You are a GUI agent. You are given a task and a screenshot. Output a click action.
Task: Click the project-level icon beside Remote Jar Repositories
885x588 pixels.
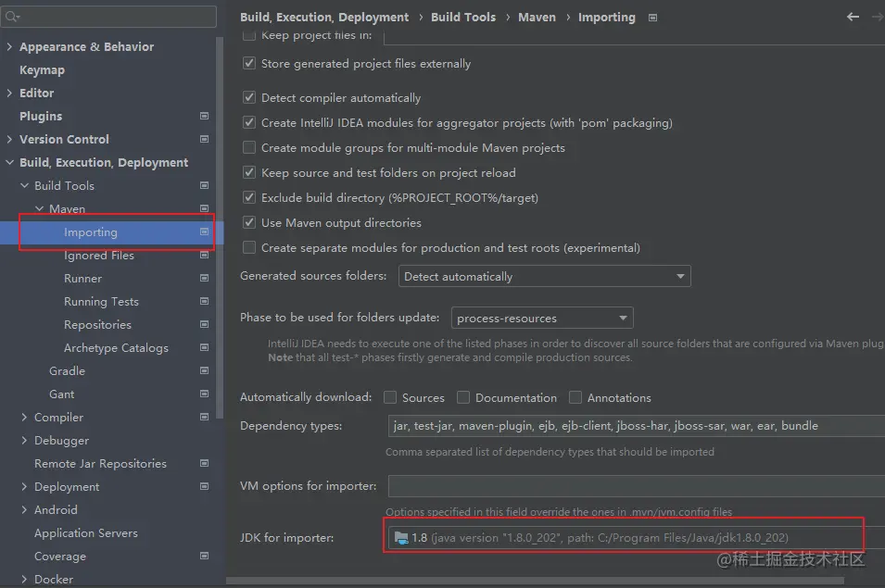pos(204,463)
